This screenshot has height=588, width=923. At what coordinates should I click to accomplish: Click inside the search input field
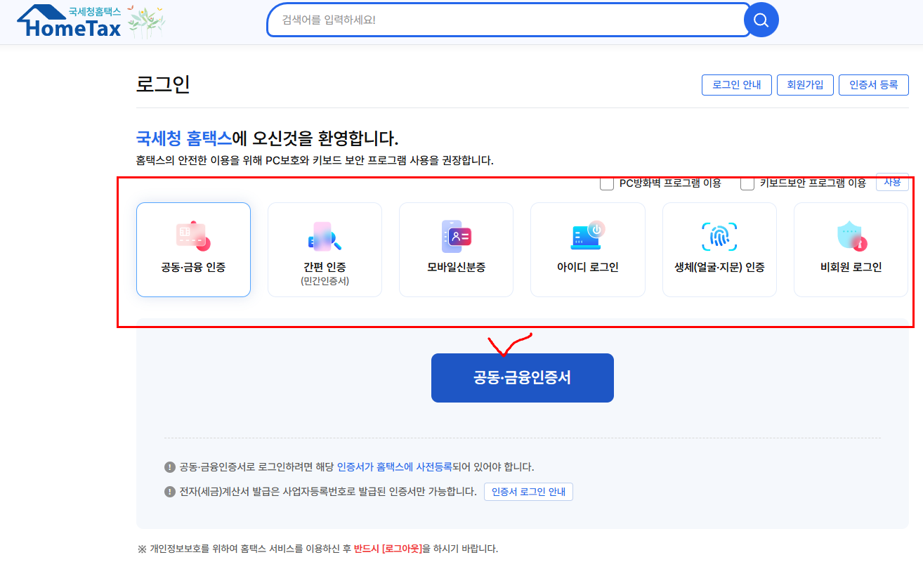pyautogui.click(x=506, y=20)
